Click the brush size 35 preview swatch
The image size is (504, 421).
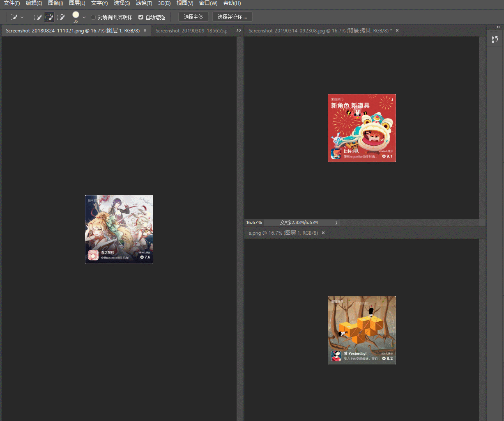tap(76, 15)
